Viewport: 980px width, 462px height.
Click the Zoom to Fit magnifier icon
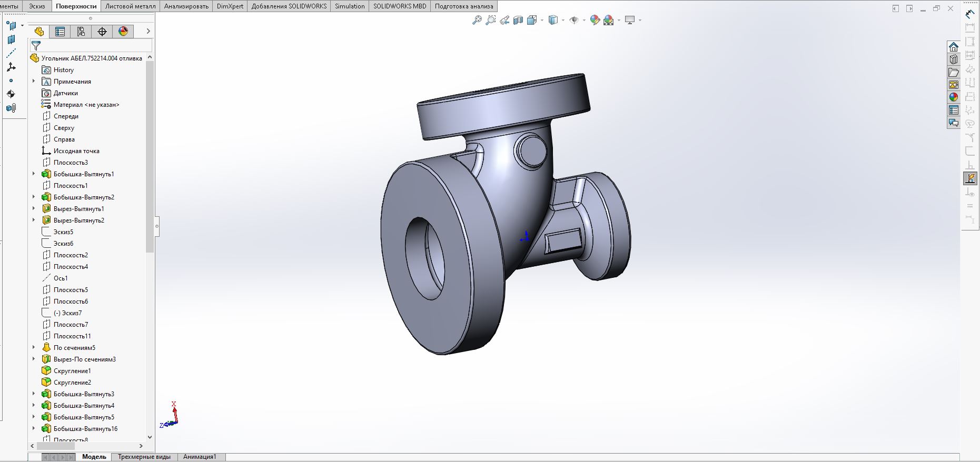(477, 20)
